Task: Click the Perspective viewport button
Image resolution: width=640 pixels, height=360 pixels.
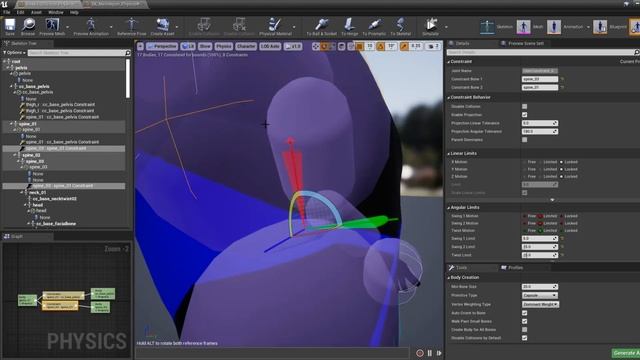Action: tap(162, 47)
